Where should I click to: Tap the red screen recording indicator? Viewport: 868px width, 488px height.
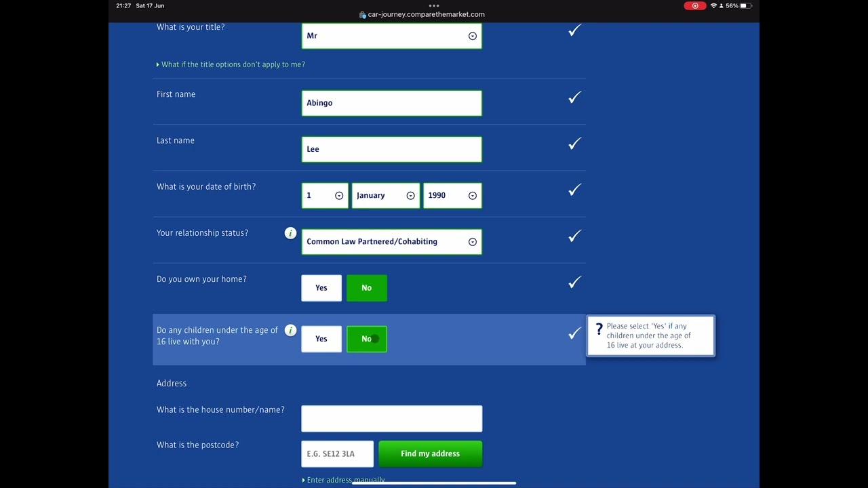coord(695,5)
